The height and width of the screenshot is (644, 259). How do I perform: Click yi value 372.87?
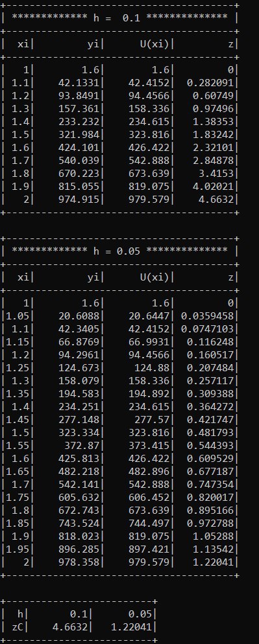(x=82, y=446)
